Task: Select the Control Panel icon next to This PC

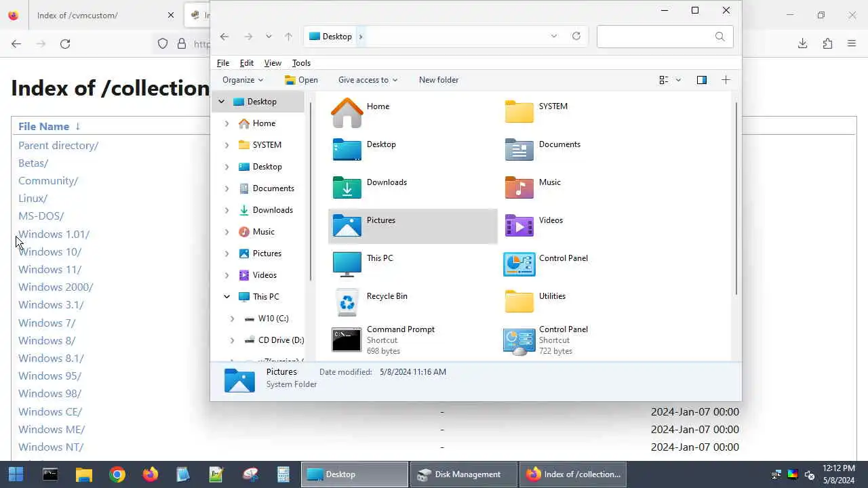Action: tap(519, 264)
